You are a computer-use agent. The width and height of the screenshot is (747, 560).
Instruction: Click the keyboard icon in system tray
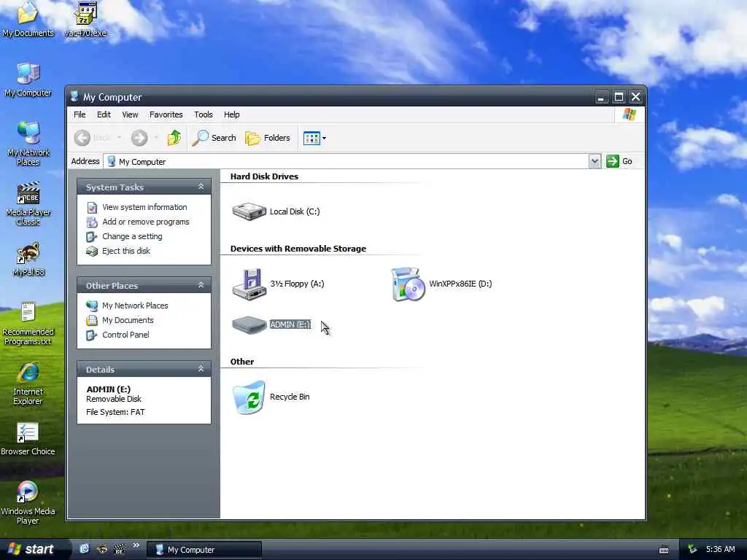[x=664, y=550]
